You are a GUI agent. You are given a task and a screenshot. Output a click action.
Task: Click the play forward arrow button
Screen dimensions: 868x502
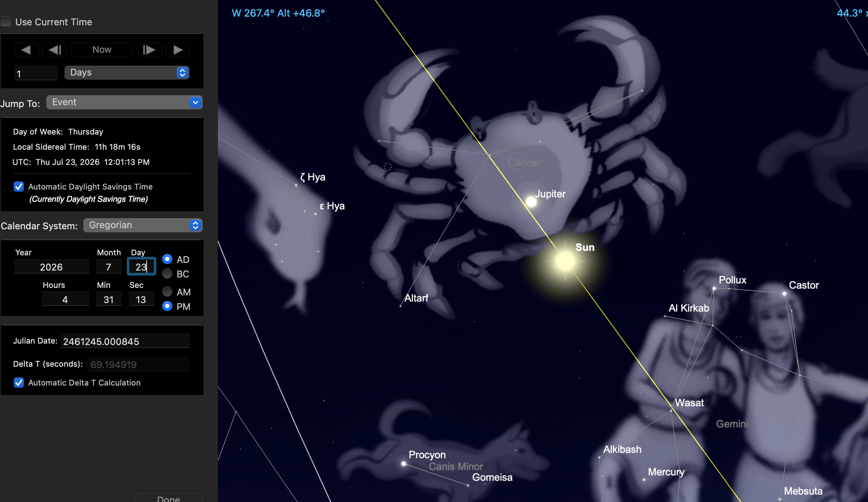[x=177, y=50]
